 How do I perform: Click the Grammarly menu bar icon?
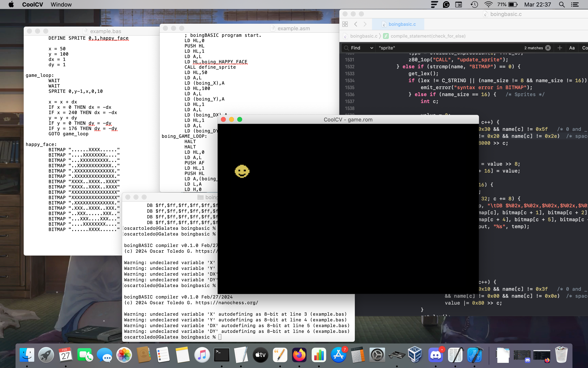click(446, 4)
